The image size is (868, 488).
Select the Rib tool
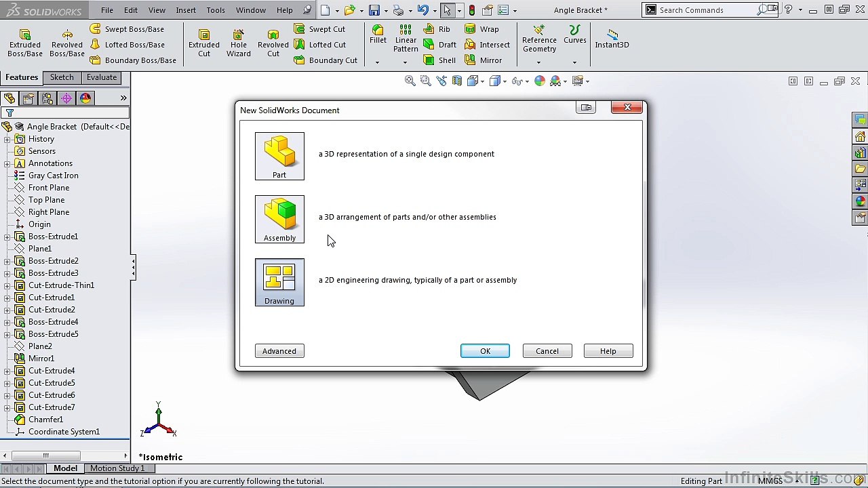tap(436, 29)
